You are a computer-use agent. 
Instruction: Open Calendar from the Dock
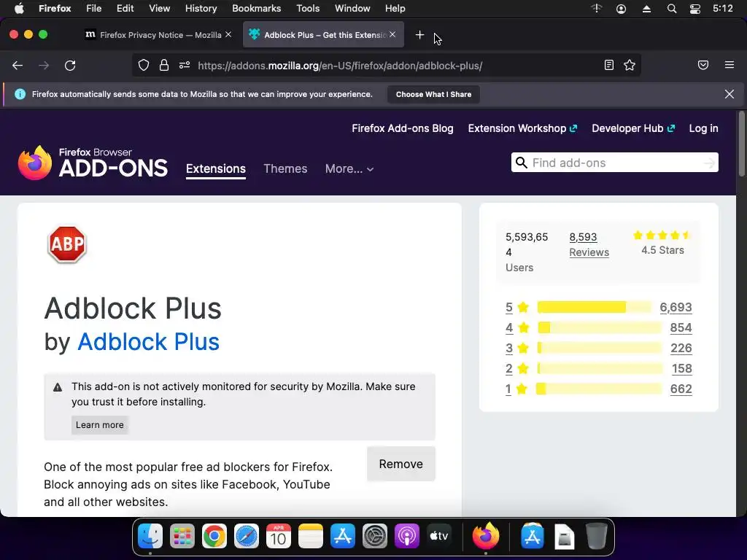coord(279,537)
